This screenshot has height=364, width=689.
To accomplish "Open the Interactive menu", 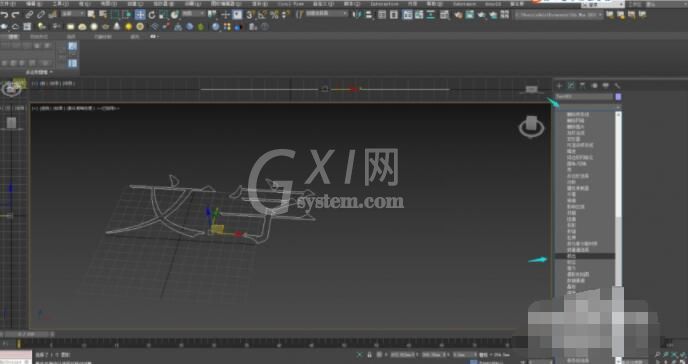I will coord(384,4).
